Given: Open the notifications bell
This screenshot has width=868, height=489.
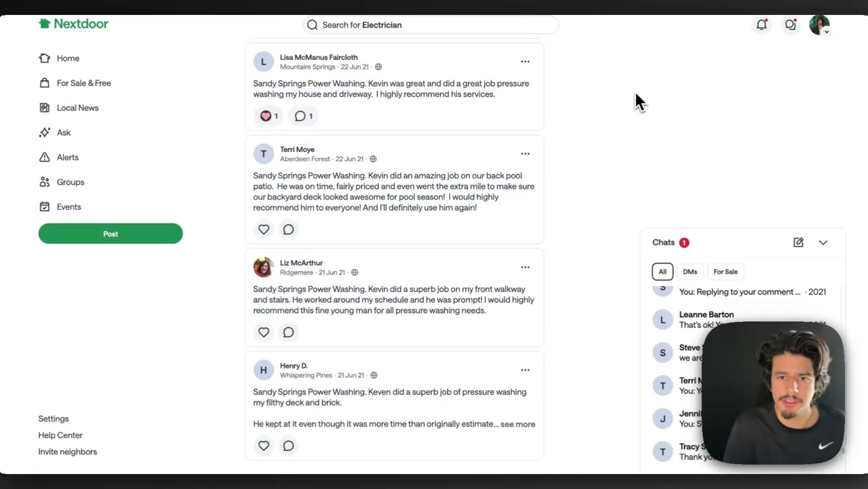Looking at the screenshot, I should click(762, 24).
